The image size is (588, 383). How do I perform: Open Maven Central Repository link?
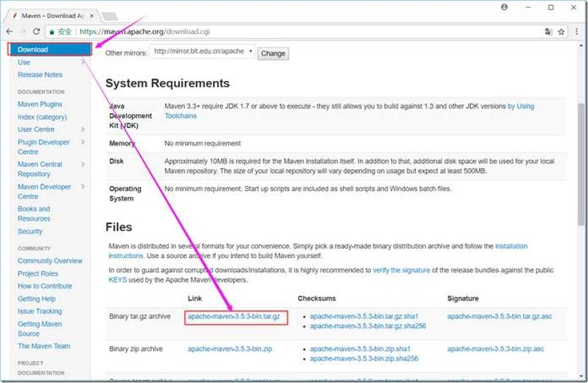[39, 169]
